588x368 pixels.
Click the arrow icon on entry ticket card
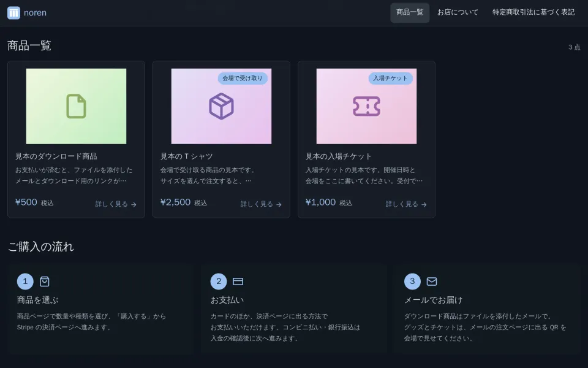click(424, 205)
